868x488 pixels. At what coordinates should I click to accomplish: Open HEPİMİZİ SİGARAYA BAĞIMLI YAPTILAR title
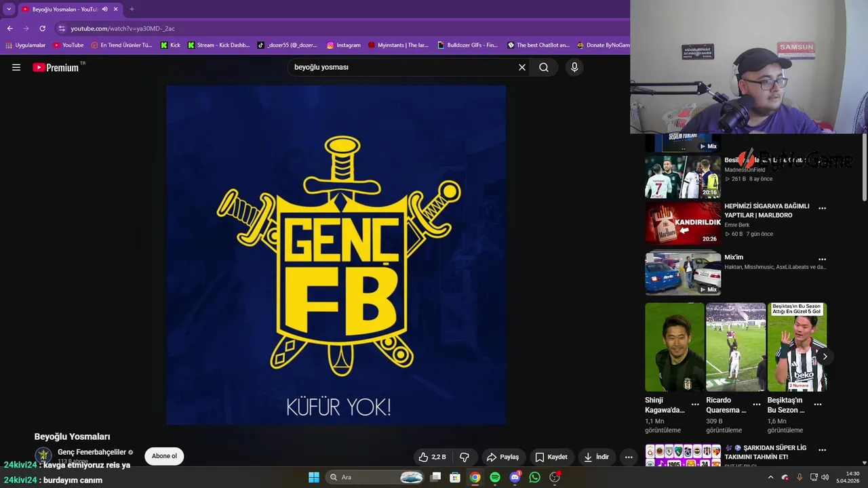coord(766,210)
